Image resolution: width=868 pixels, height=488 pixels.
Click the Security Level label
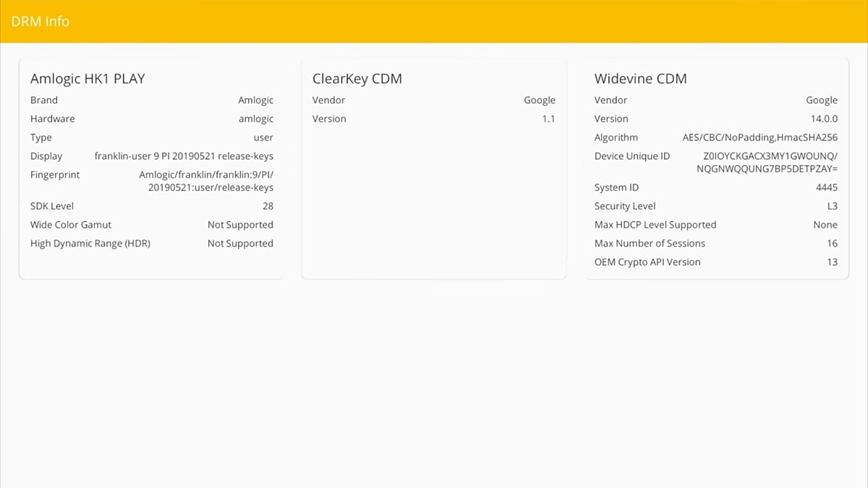625,207
